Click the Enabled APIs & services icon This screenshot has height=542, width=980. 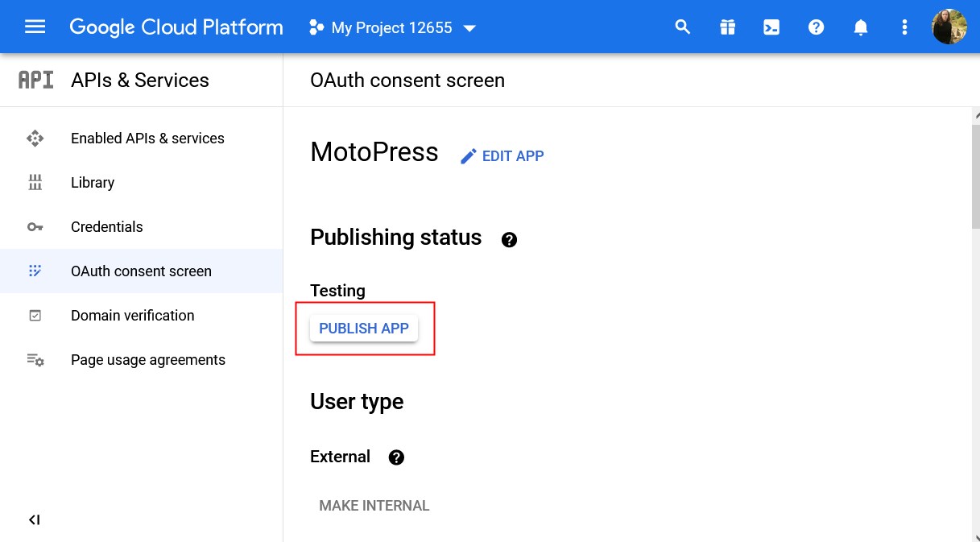point(35,139)
